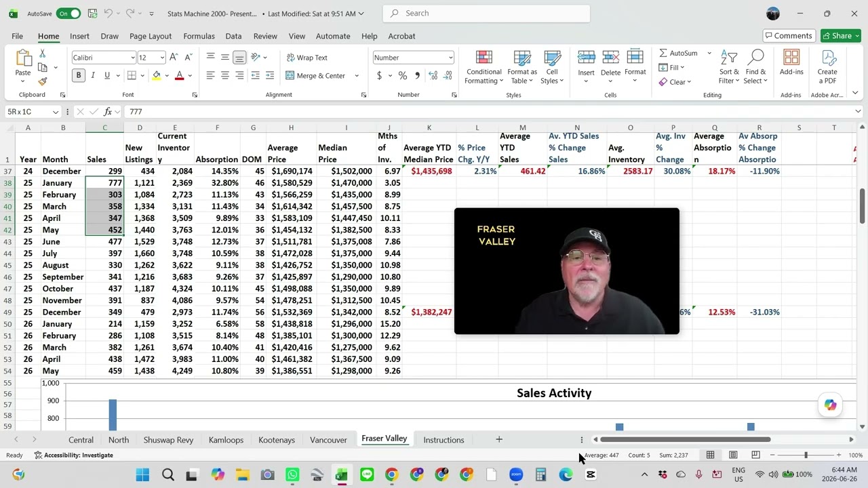Toggle Middle Align in Alignment group

coord(225,58)
